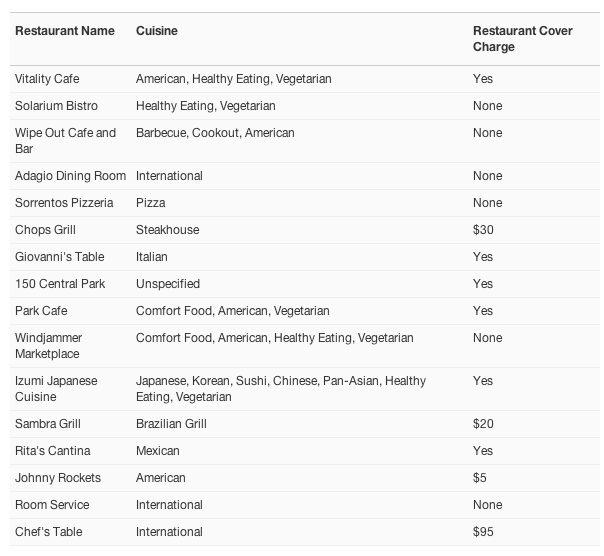Select Izumi Japanese Cuisine row name
The height and width of the screenshot is (556, 604).
coord(56,389)
